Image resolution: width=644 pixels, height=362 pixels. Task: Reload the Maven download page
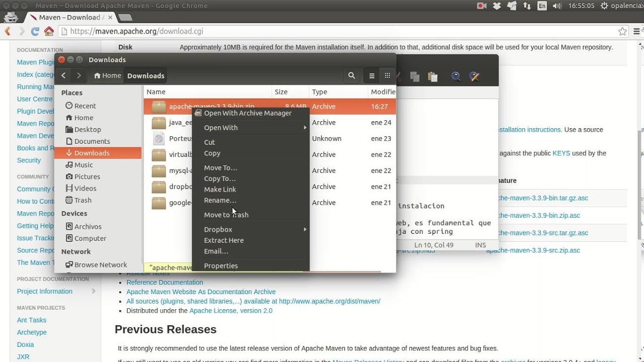tap(35, 31)
